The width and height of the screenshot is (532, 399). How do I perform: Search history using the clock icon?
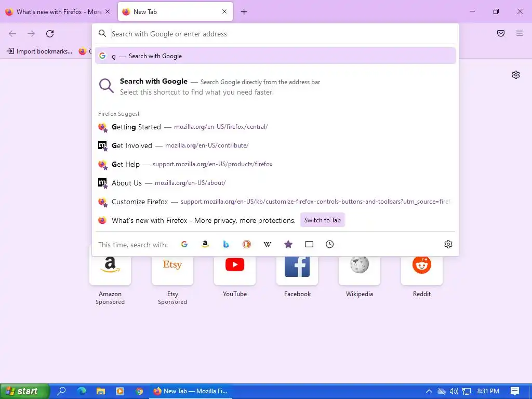click(329, 244)
